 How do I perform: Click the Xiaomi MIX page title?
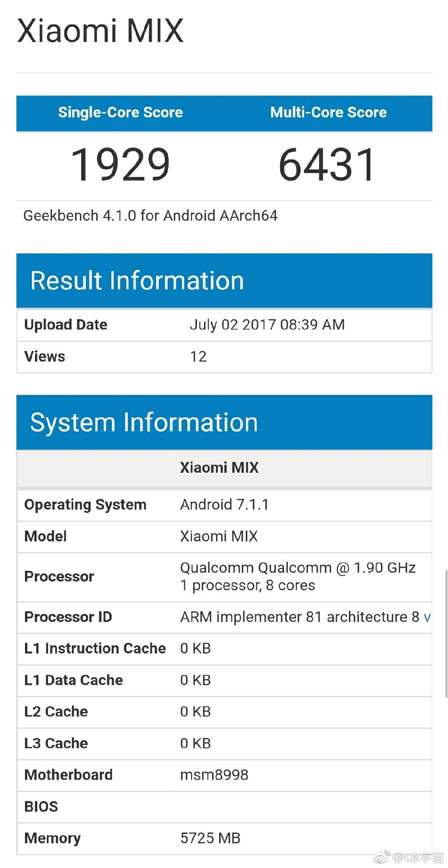click(100, 31)
